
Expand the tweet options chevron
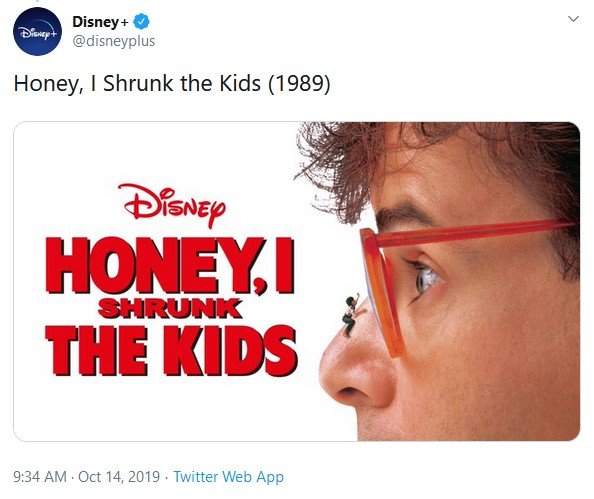(x=574, y=19)
